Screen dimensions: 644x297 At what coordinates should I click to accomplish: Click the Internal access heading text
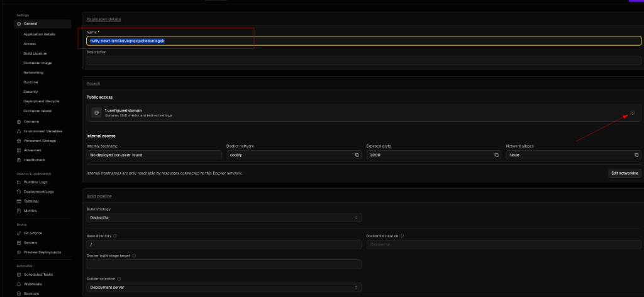[x=101, y=136]
